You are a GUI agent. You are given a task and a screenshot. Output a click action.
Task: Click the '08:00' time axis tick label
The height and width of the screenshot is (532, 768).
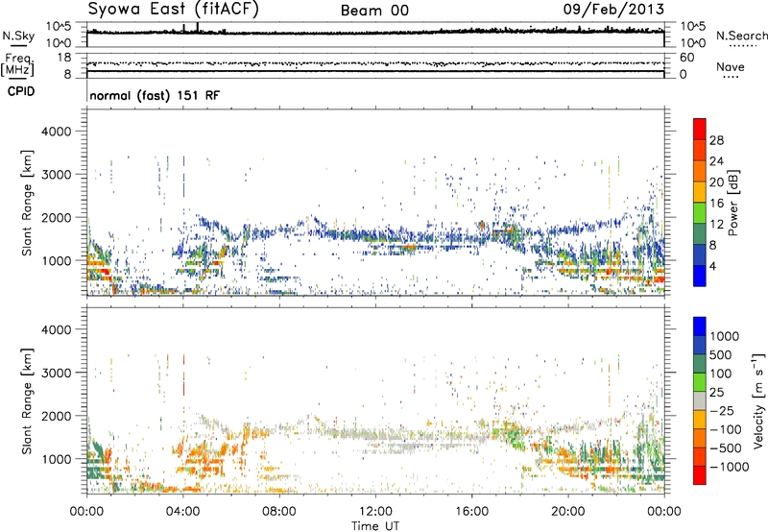[x=279, y=512]
